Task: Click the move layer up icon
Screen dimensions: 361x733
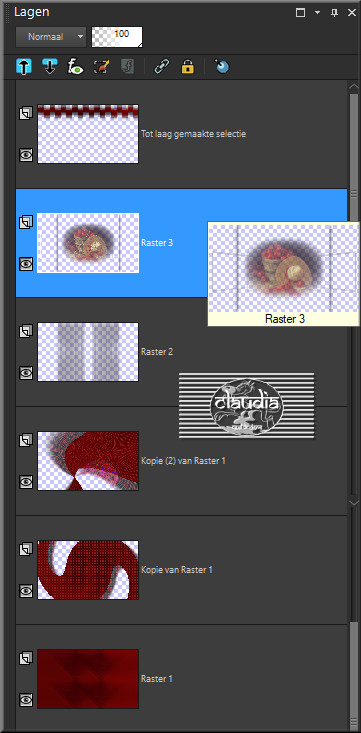Action: click(24, 67)
